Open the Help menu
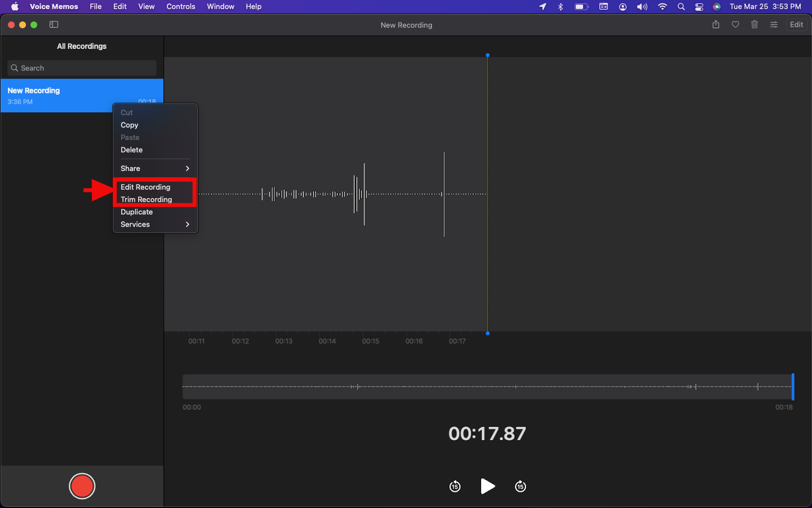The height and width of the screenshot is (508, 812). [x=254, y=7]
